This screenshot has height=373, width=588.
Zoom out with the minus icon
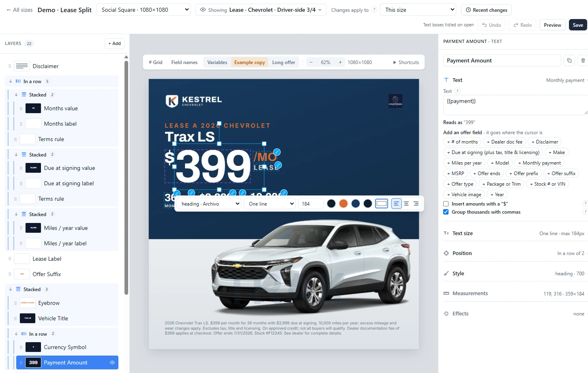coord(311,62)
